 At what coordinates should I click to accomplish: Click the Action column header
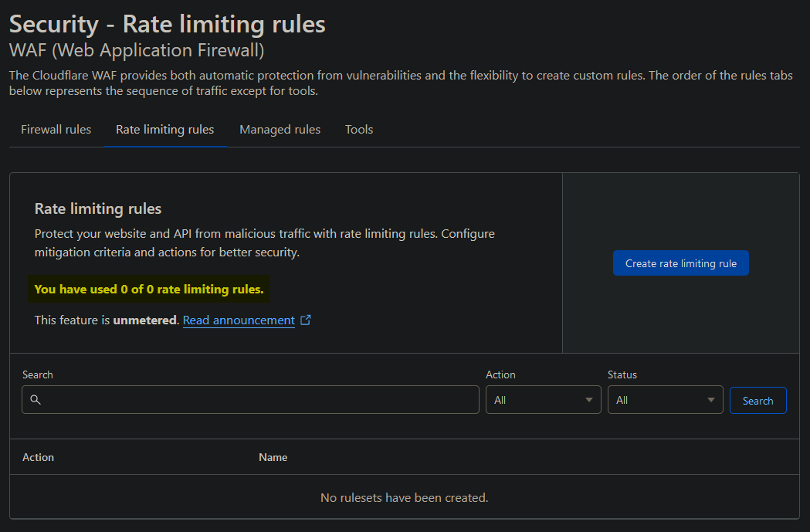[x=39, y=458]
